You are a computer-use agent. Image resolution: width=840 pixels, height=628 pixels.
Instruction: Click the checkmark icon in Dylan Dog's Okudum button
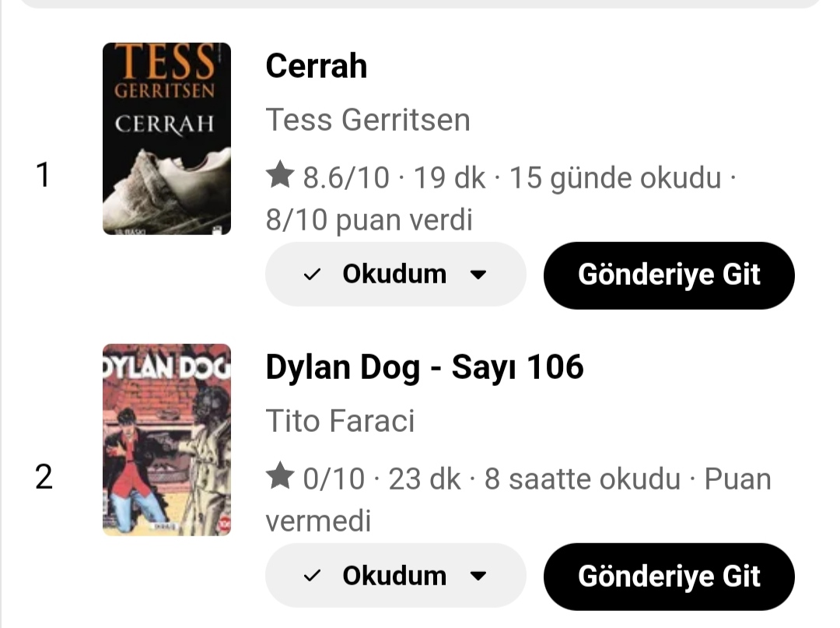pos(312,576)
